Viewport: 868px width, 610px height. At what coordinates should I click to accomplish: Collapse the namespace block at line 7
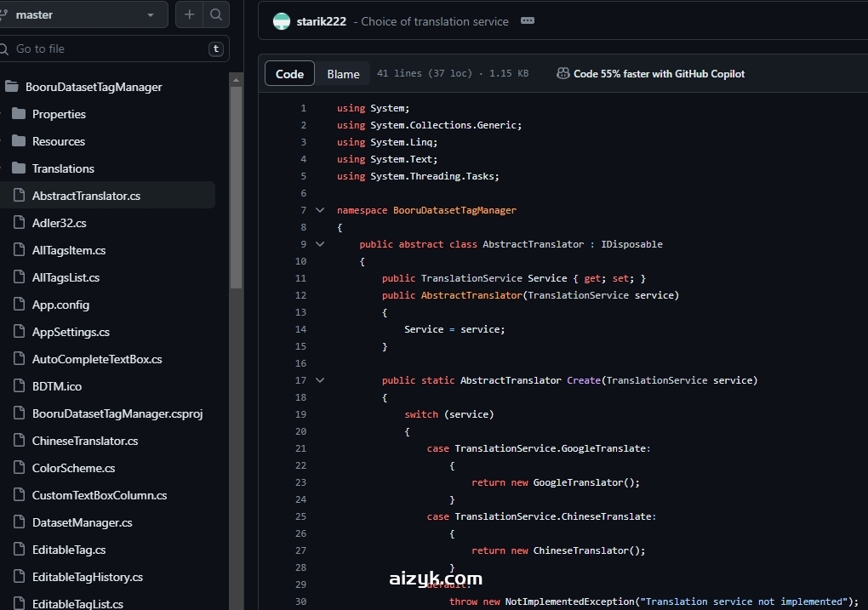320,210
